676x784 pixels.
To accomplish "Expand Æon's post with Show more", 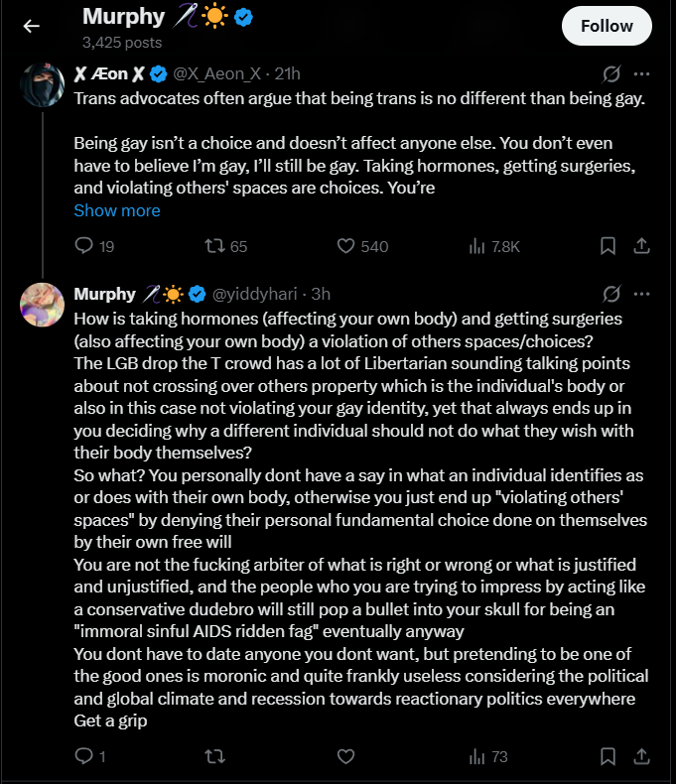I will tap(117, 210).
